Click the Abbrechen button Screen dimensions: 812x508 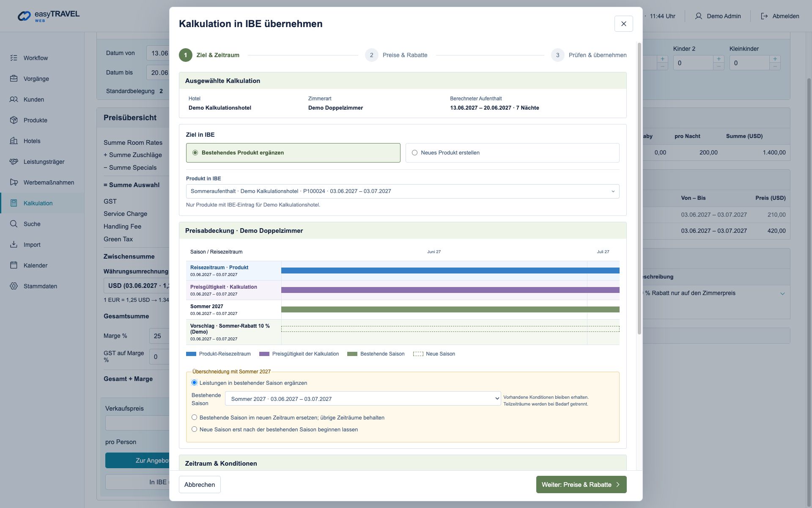click(200, 485)
